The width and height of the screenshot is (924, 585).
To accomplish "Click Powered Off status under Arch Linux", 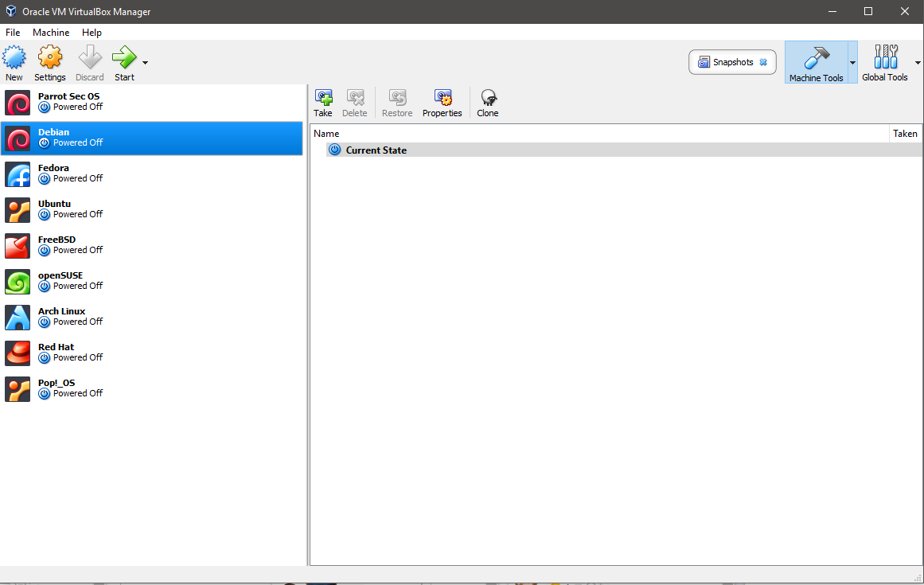I will (78, 322).
